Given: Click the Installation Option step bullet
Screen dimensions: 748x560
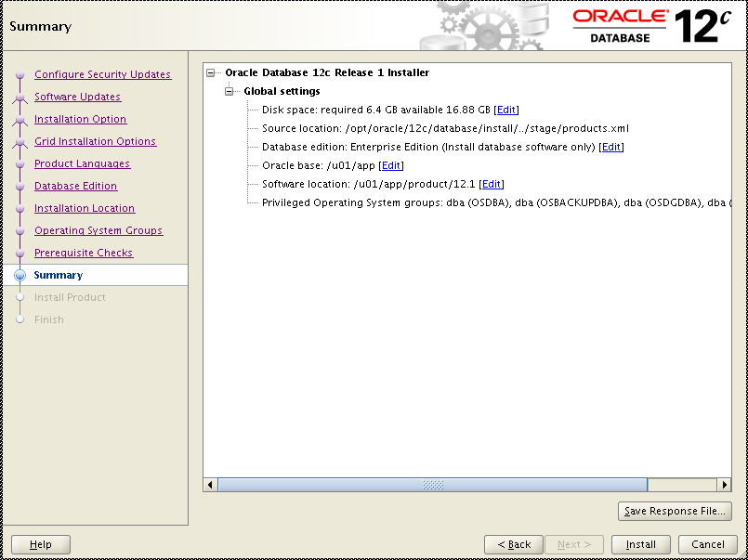Looking at the screenshot, I should (x=20, y=120).
